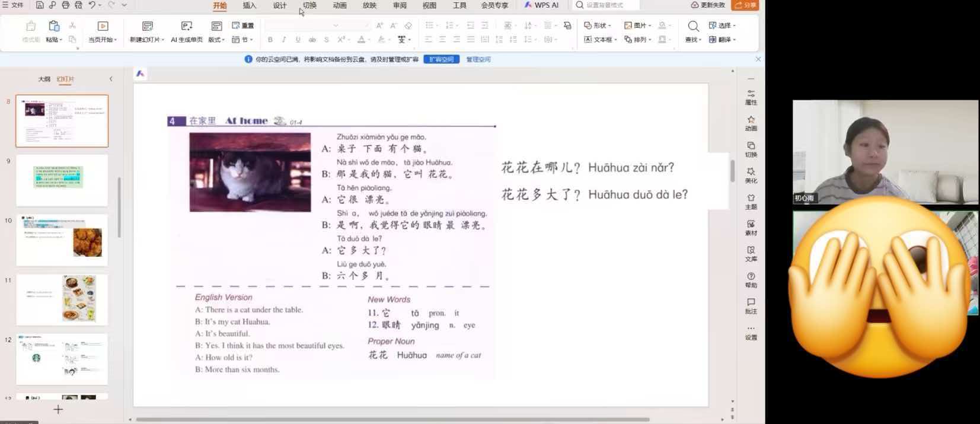Open the 帮助 help side panel
Image resolution: width=980 pixels, height=424 pixels.
pos(751,280)
